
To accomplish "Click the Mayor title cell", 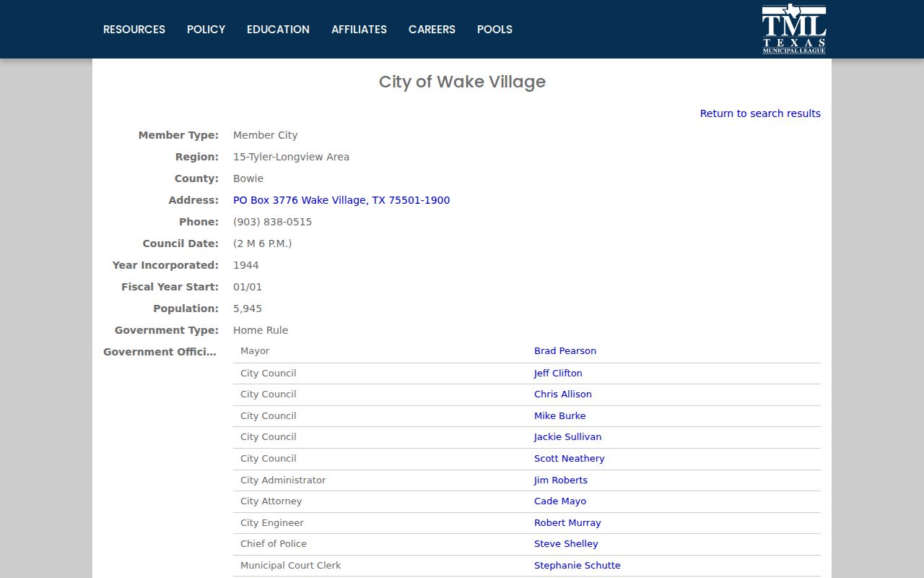I will click(x=255, y=351).
